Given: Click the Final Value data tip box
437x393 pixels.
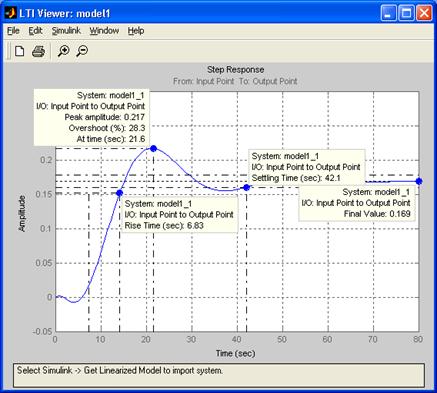Looking at the screenshot, I should click(357, 203).
